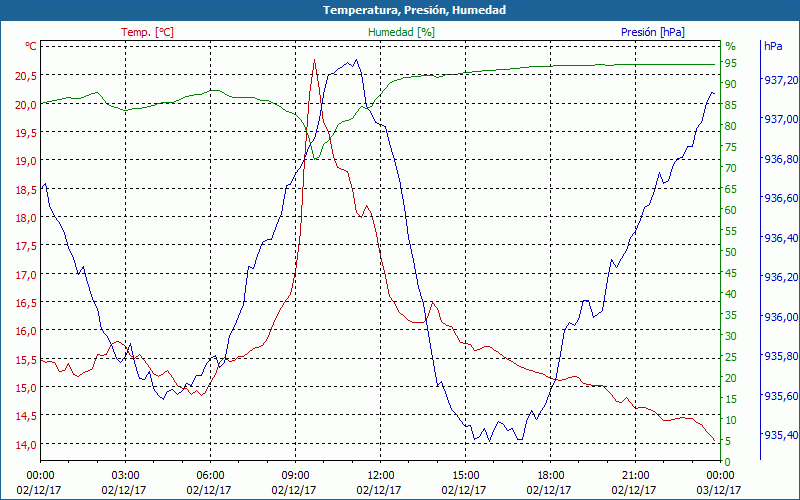Click the red °C unit above temperature axis
The height and width of the screenshot is (500, 800).
pos(31,46)
